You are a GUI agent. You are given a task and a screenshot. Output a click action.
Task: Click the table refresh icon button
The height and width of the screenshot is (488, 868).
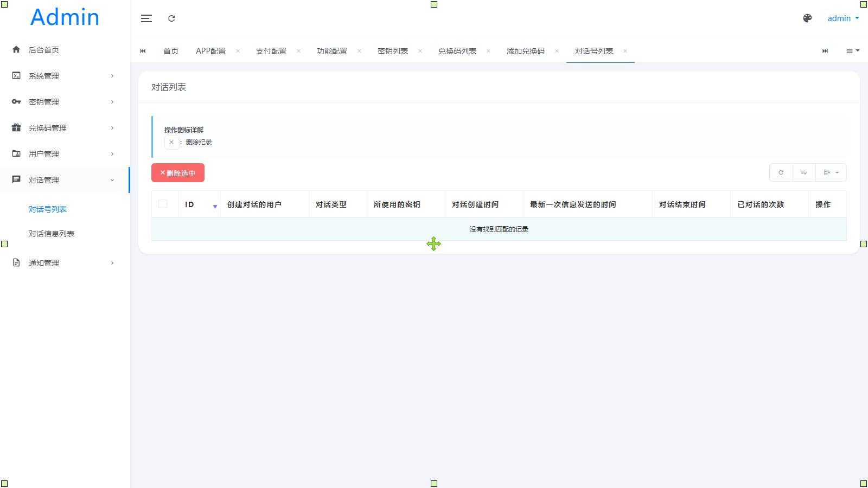coord(781,172)
